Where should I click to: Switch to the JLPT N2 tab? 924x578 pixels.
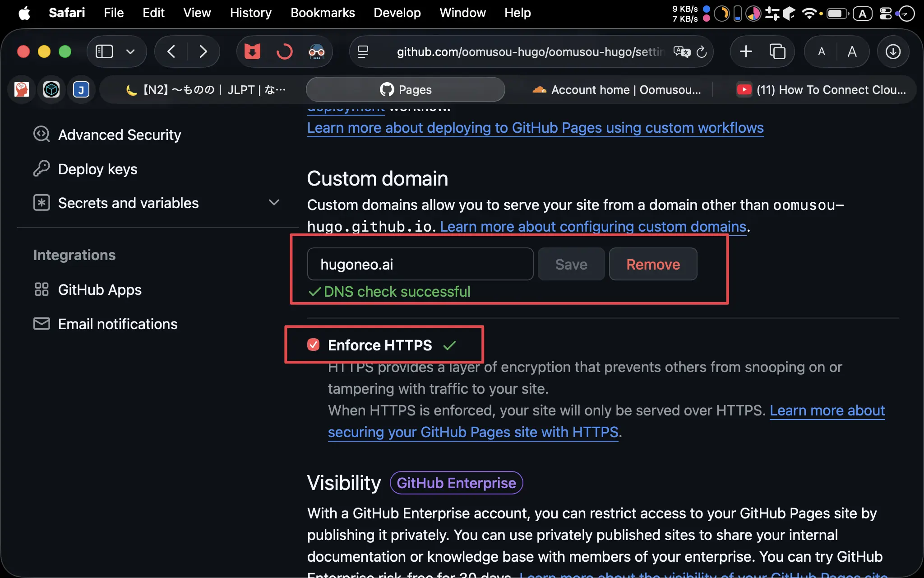(205, 89)
